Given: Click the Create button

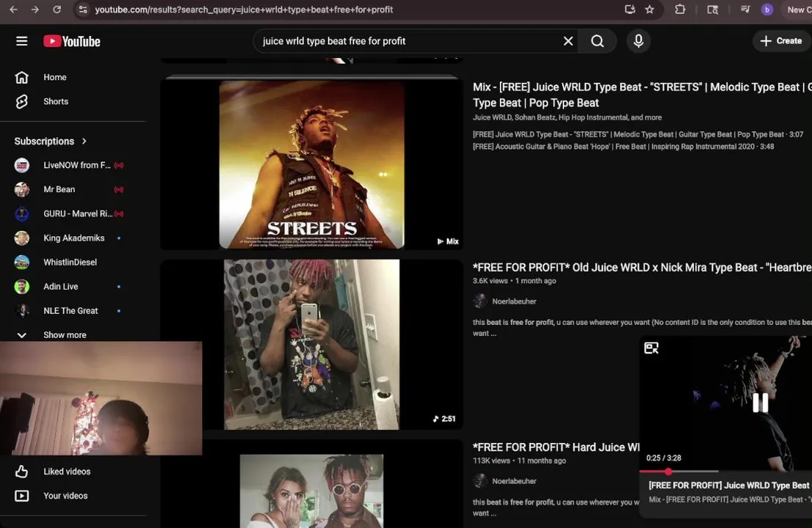Looking at the screenshot, I should (x=781, y=41).
